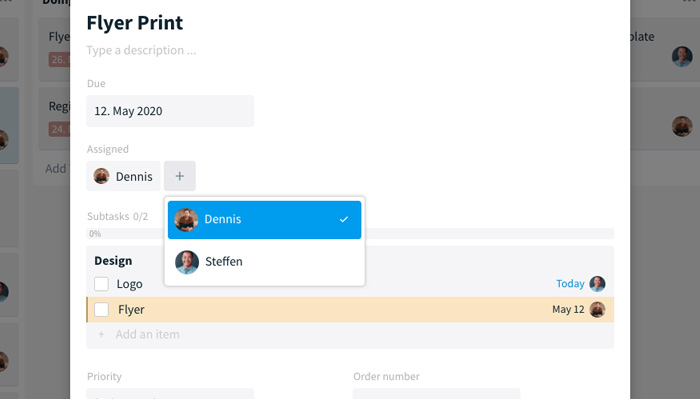Click the plus button to add assignee

coord(179,176)
